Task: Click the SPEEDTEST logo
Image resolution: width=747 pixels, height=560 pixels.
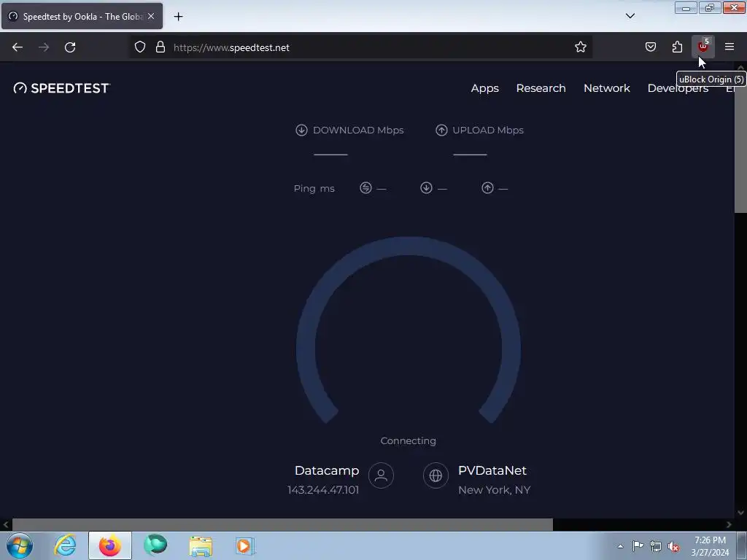Action: coord(62,88)
